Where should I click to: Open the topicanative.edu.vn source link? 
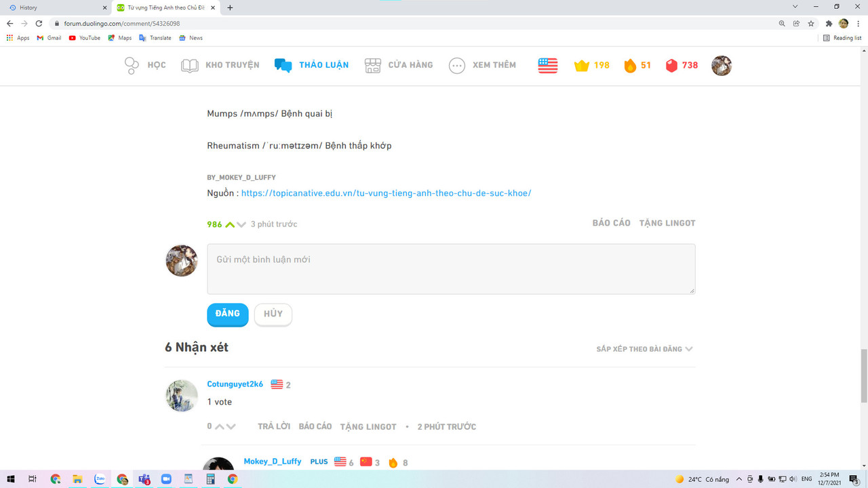pyautogui.click(x=386, y=193)
